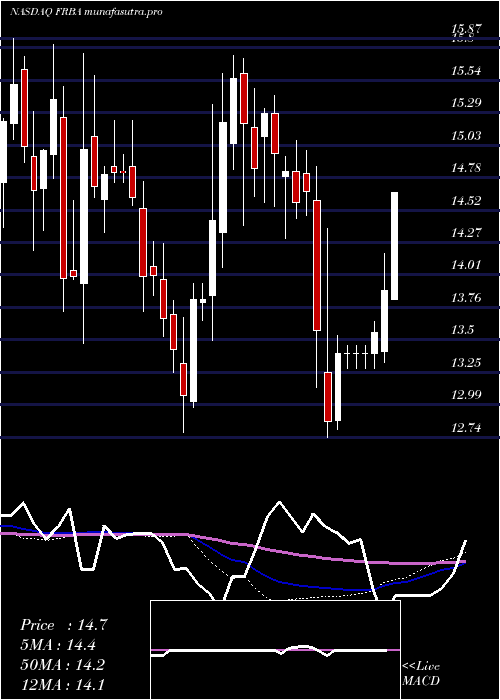Image resolution: width=500 pixels, height=700 pixels.
Task: Select the 12.99 price axis label
Action: [x=466, y=395]
